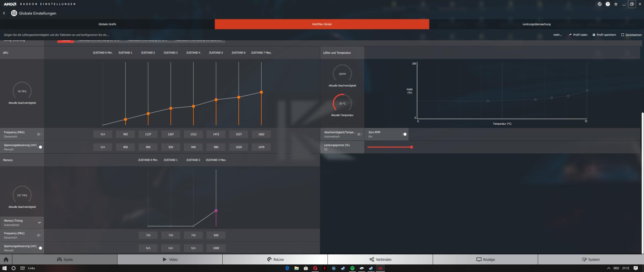Open the Verbinden section
The image size is (644, 272).
point(380,259)
